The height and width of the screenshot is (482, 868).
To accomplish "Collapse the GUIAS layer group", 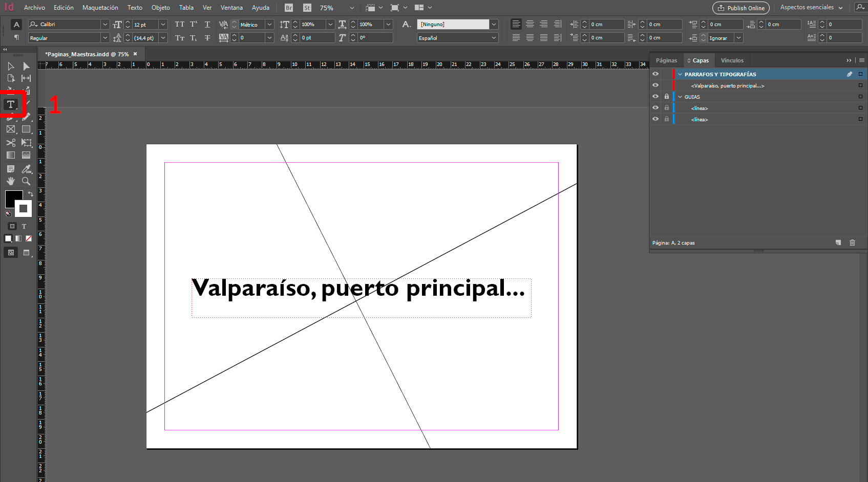I will 680,96.
